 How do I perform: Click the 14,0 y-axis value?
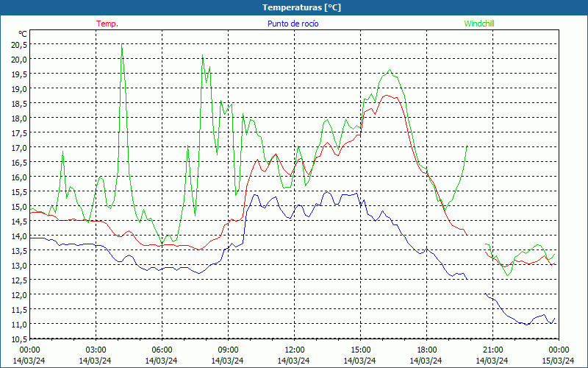20,236
